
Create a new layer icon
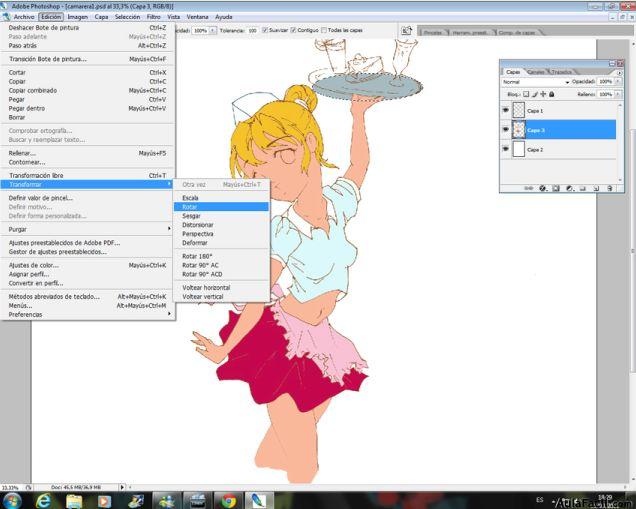tap(596, 188)
